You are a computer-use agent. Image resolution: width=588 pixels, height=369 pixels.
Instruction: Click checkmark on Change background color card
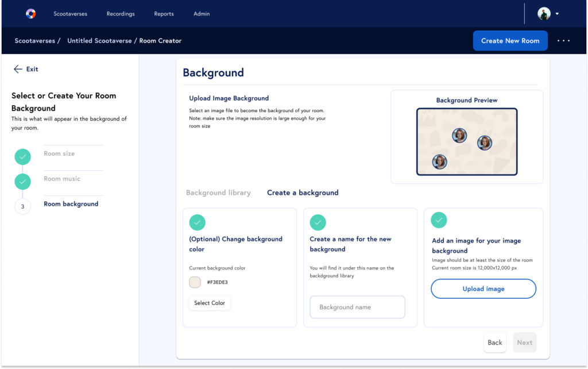(197, 222)
